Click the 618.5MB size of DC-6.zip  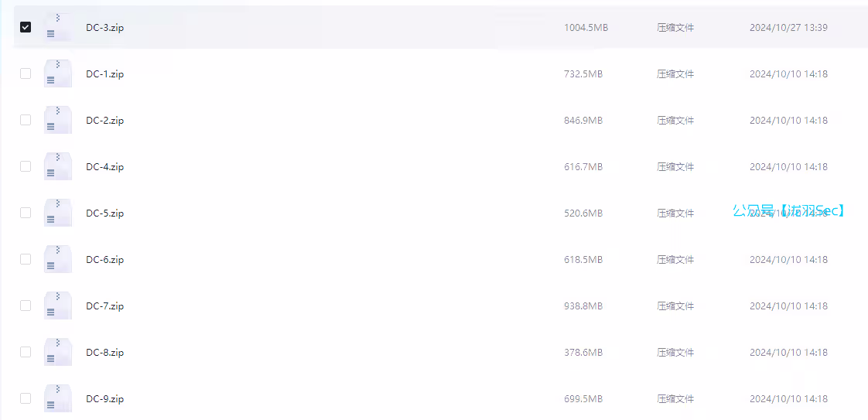tap(583, 260)
